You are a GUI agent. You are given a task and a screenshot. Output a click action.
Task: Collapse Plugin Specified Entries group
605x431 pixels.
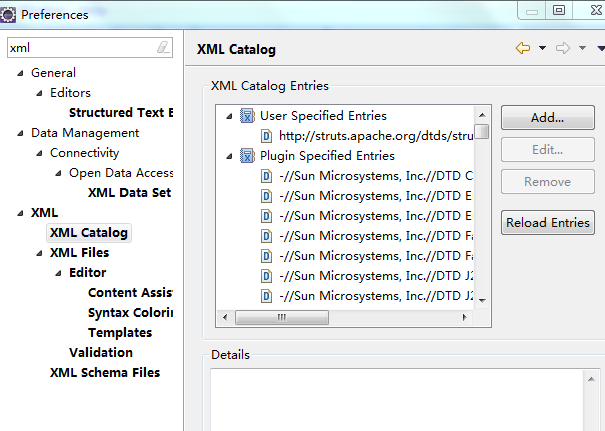230,156
